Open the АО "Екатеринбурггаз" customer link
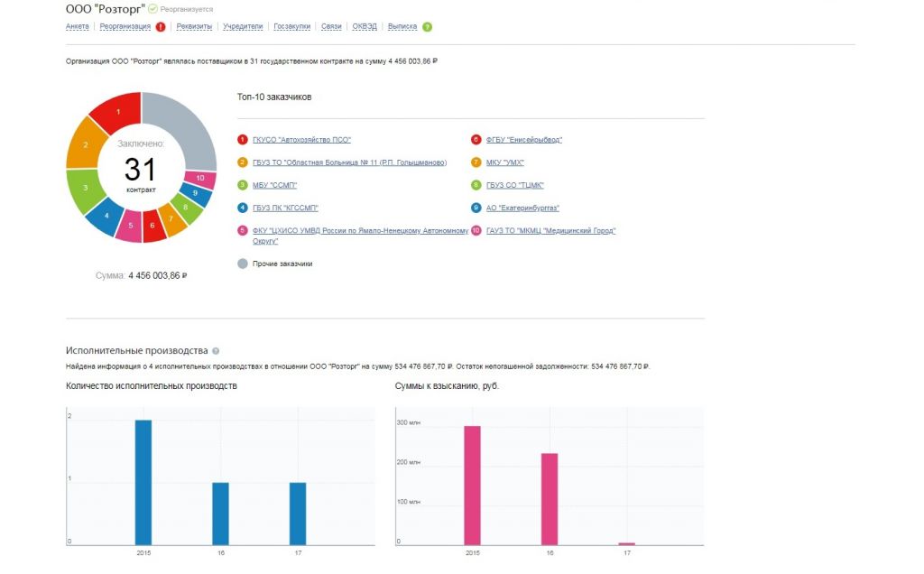This screenshot has height=574, width=924. (522, 208)
